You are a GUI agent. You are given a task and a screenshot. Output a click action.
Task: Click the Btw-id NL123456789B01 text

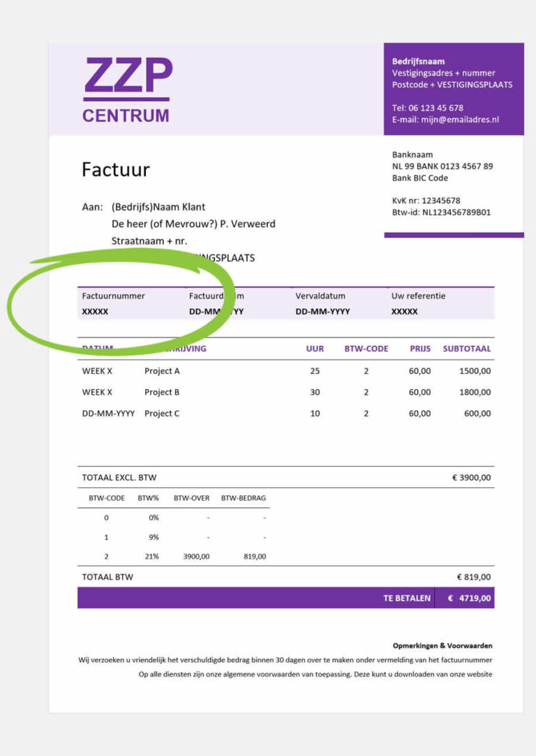[441, 212]
